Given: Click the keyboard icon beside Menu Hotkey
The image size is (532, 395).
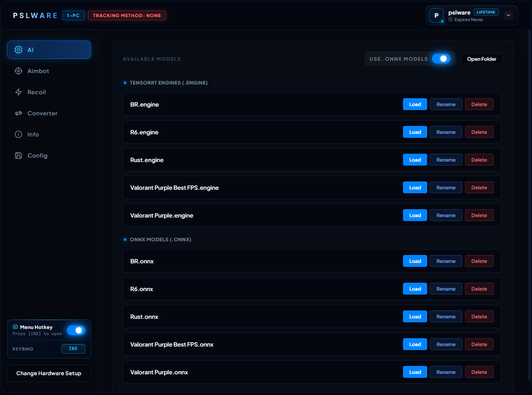Looking at the screenshot, I should (x=15, y=327).
